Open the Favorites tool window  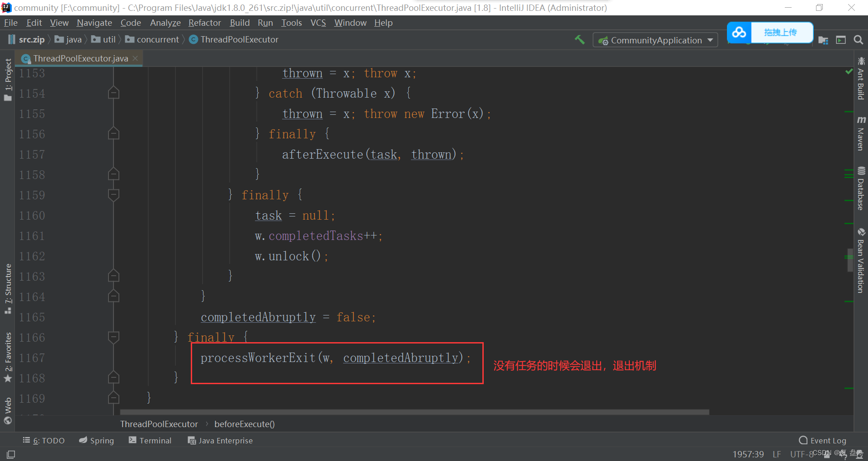click(x=8, y=358)
